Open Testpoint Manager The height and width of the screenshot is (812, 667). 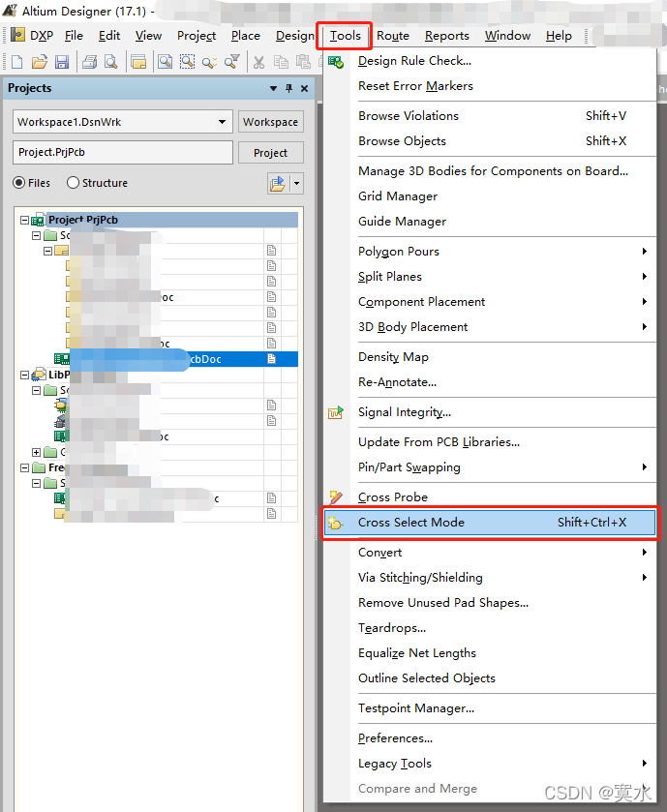click(490, 707)
